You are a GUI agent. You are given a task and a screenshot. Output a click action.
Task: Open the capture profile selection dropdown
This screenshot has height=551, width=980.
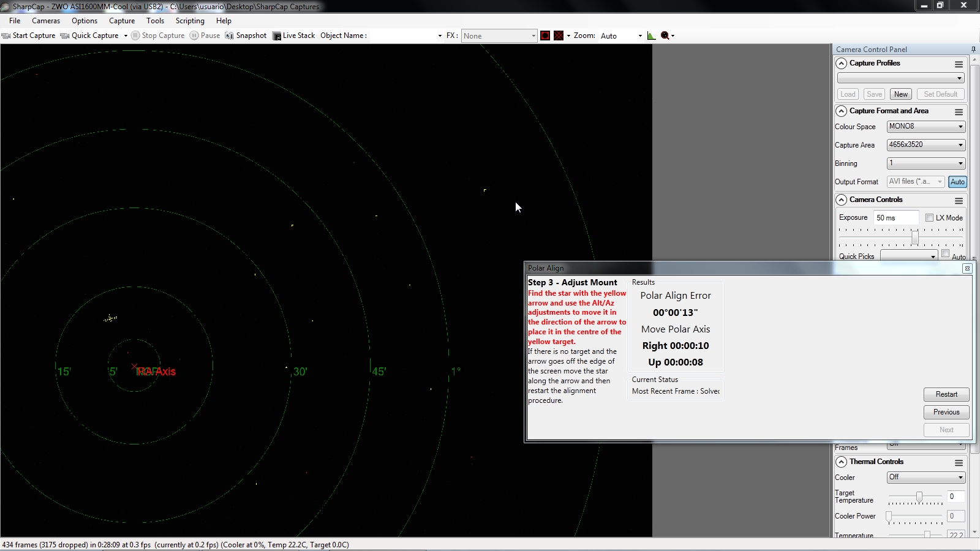(x=900, y=78)
